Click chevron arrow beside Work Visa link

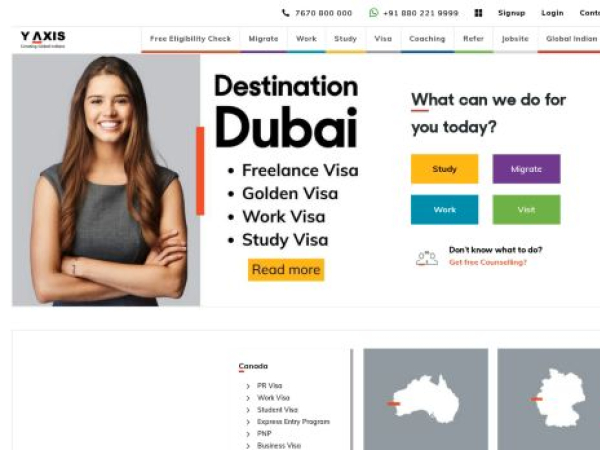click(x=248, y=398)
